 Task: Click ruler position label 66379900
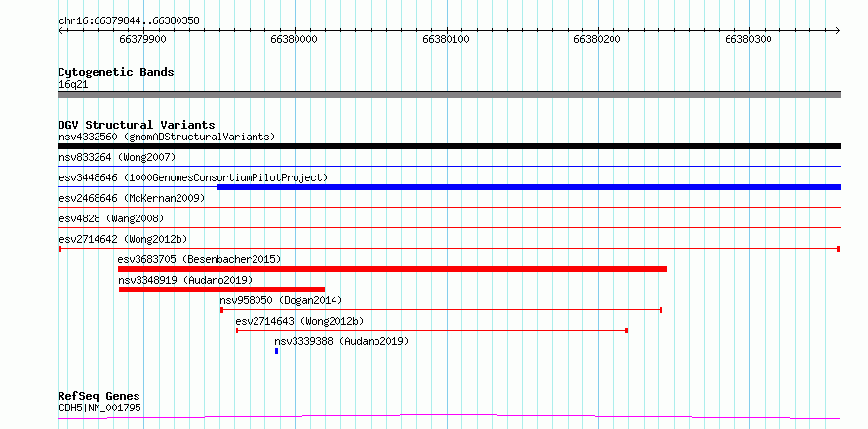click(142, 39)
